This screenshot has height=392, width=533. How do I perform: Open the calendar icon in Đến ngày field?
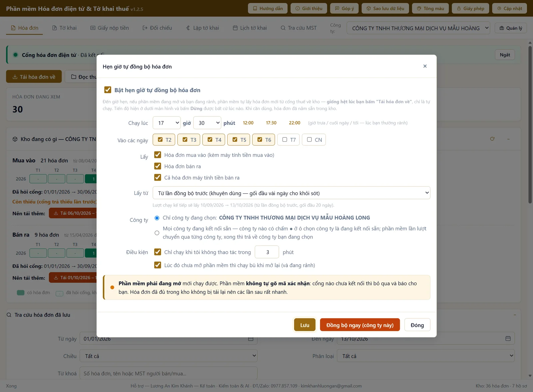click(508, 338)
